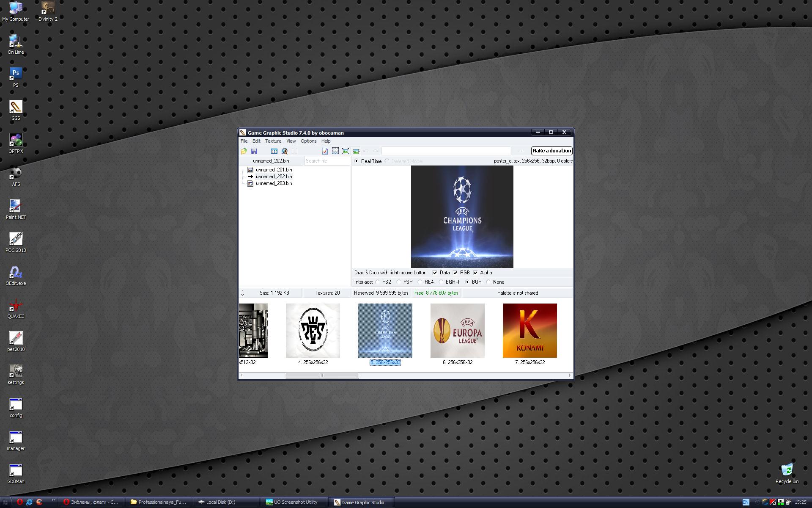Toggle the Alpha checkbox

point(475,273)
